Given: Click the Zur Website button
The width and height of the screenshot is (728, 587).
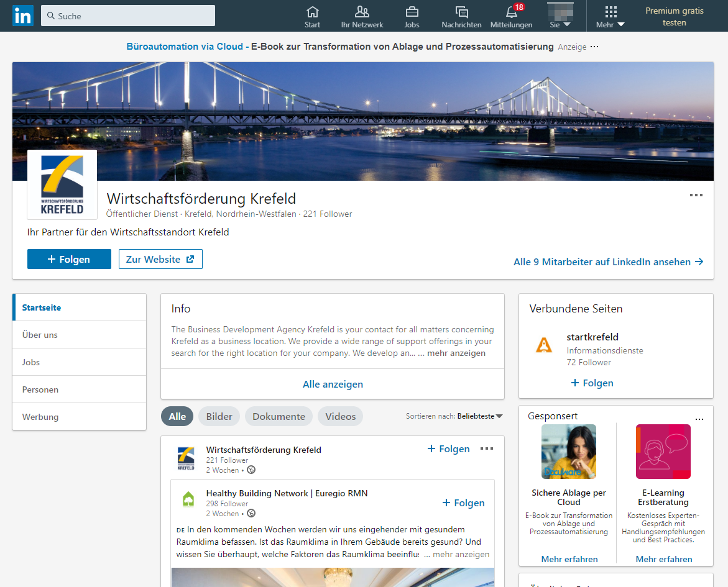Looking at the screenshot, I should tap(160, 259).
